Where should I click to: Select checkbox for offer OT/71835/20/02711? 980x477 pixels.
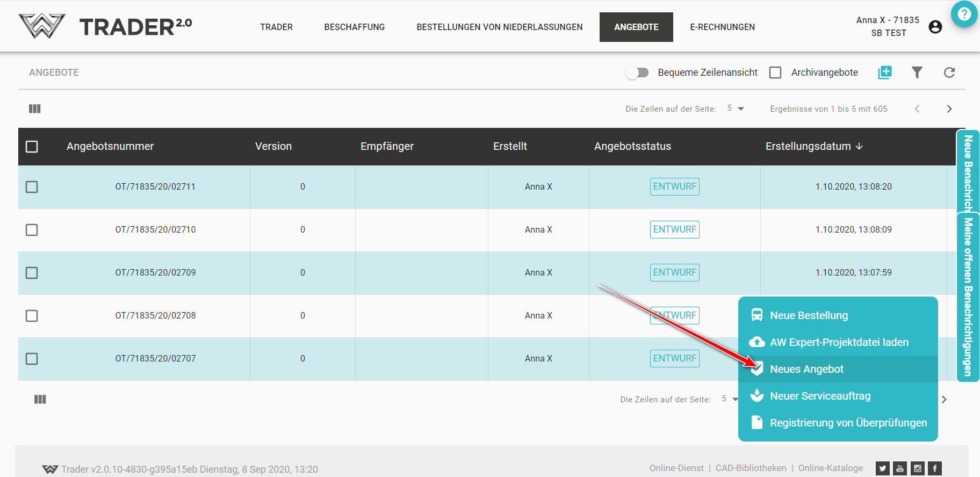click(32, 187)
